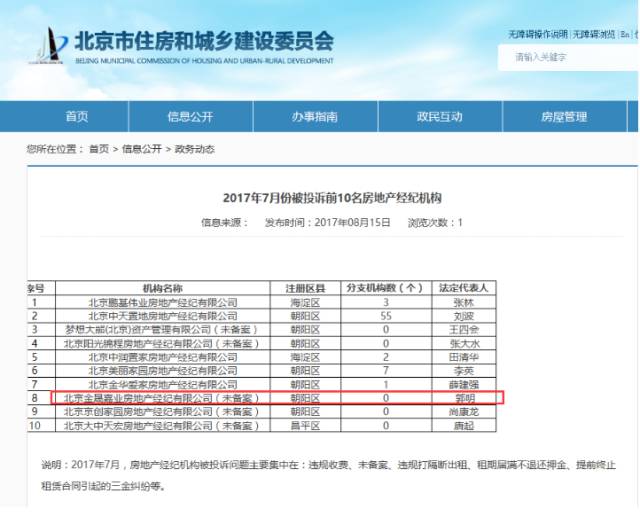Click legal representative 薛建强
Screen dimensions: 640x517
click(464, 385)
